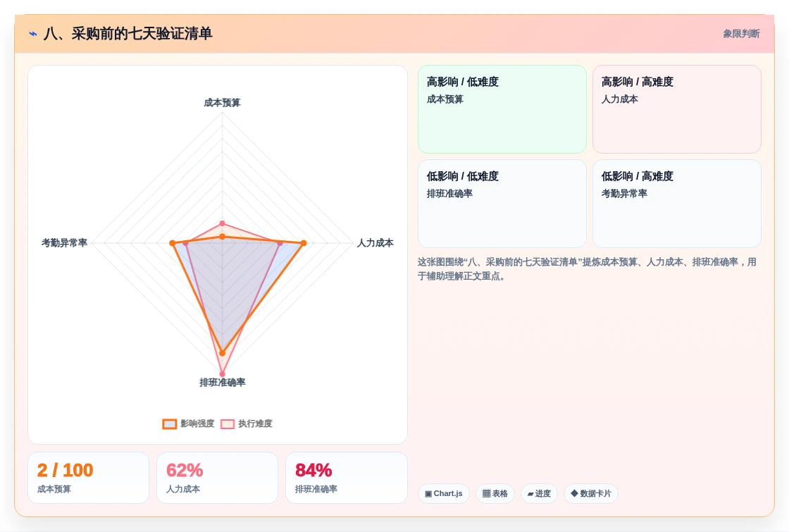The height and width of the screenshot is (532, 789).
Task: Click the heading 八、采购前的七天验证清单
Action: click(x=128, y=34)
